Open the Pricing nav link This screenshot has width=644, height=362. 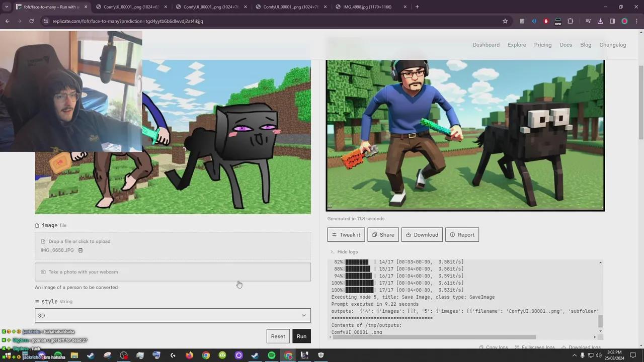pos(542,45)
